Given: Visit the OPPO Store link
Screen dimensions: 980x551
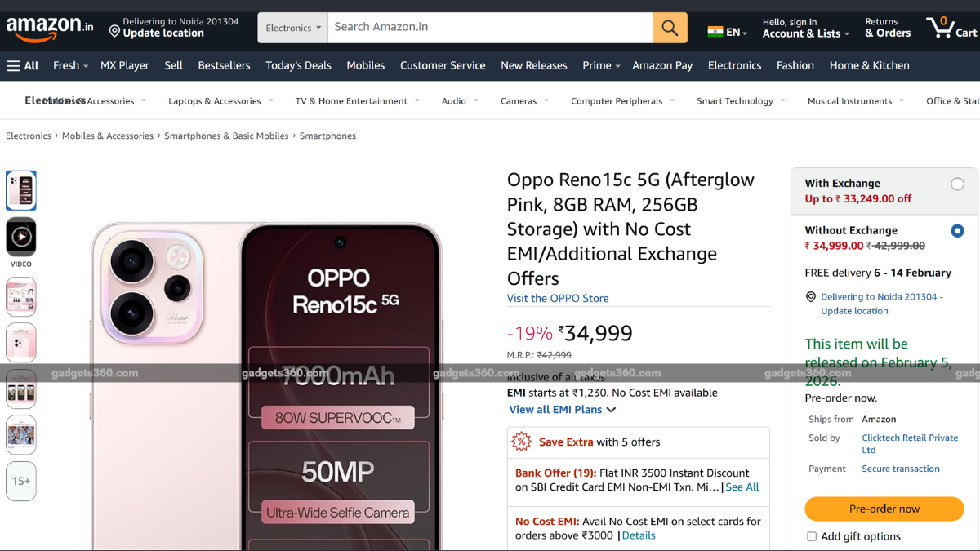Looking at the screenshot, I should point(558,298).
